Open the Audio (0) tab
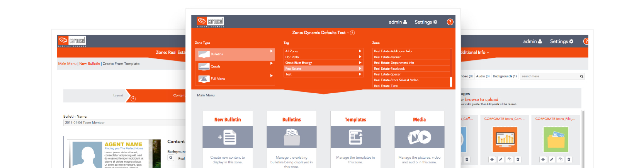This screenshot has height=168, width=644. [483, 76]
